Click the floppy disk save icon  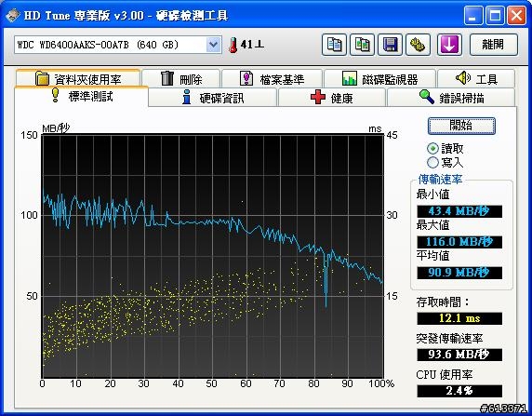click(390, 45)
